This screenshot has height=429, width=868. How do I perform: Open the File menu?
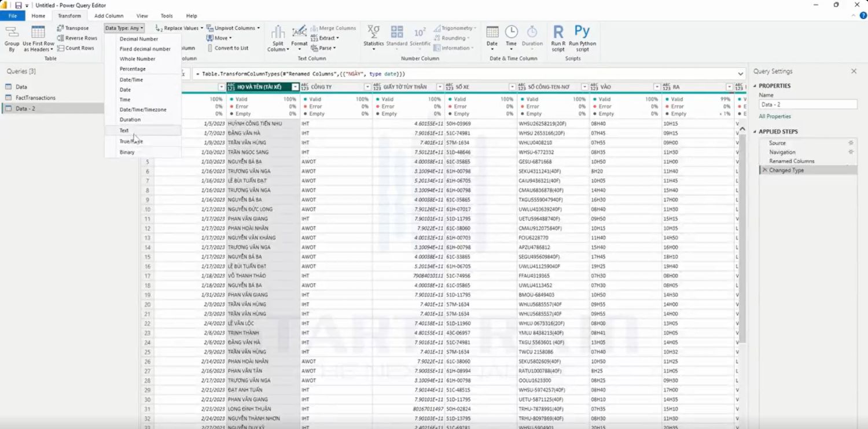tap(13, 16)
